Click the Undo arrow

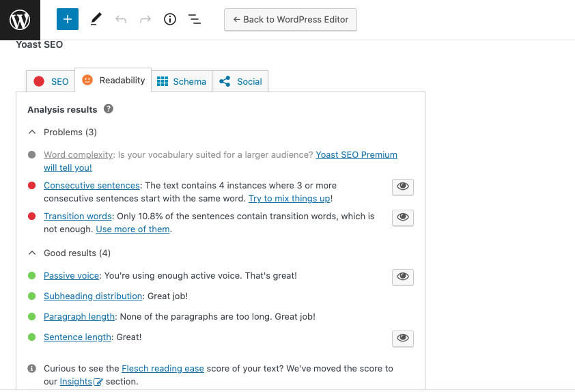121,20
